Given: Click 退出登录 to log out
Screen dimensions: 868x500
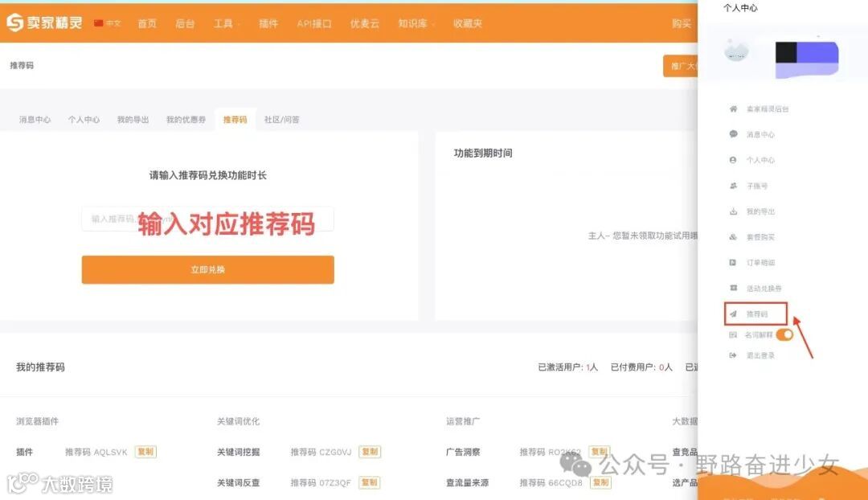Looking at the screenshot, I should [x=760, y=355].
